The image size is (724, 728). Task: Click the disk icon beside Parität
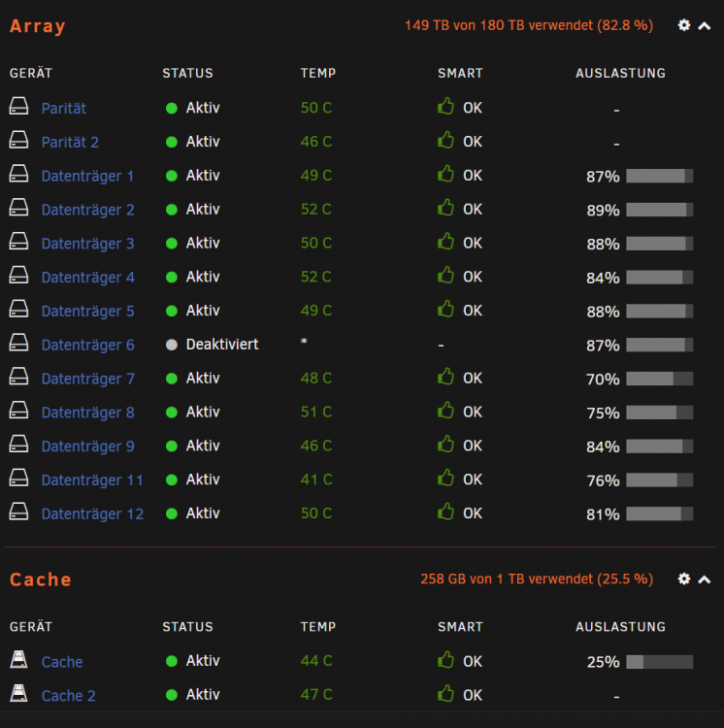[18, 107]
